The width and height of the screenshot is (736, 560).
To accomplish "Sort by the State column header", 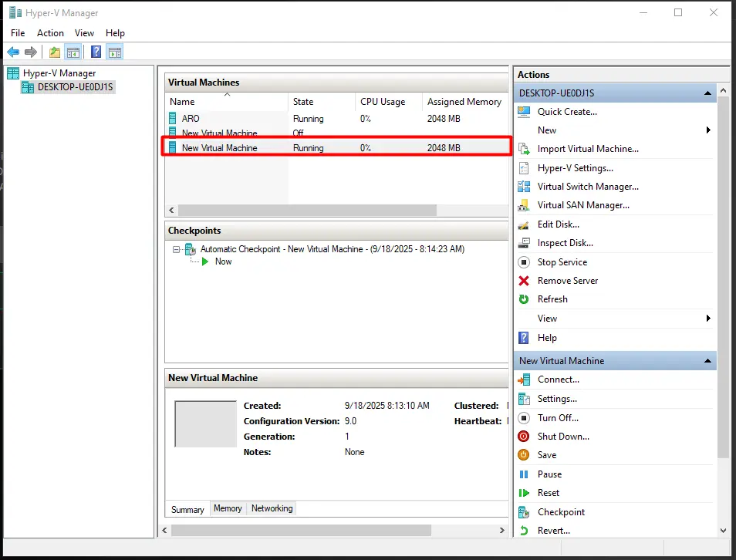I will [322, 101].
